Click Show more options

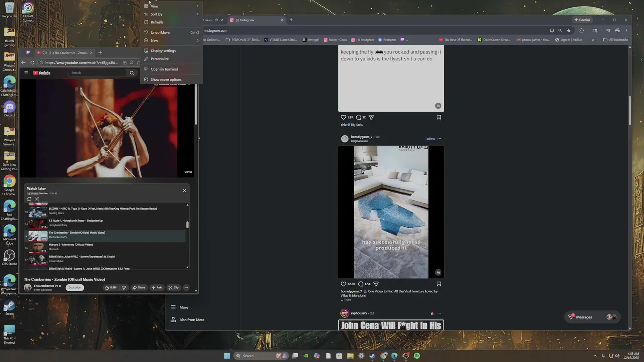tap(171, 79)
